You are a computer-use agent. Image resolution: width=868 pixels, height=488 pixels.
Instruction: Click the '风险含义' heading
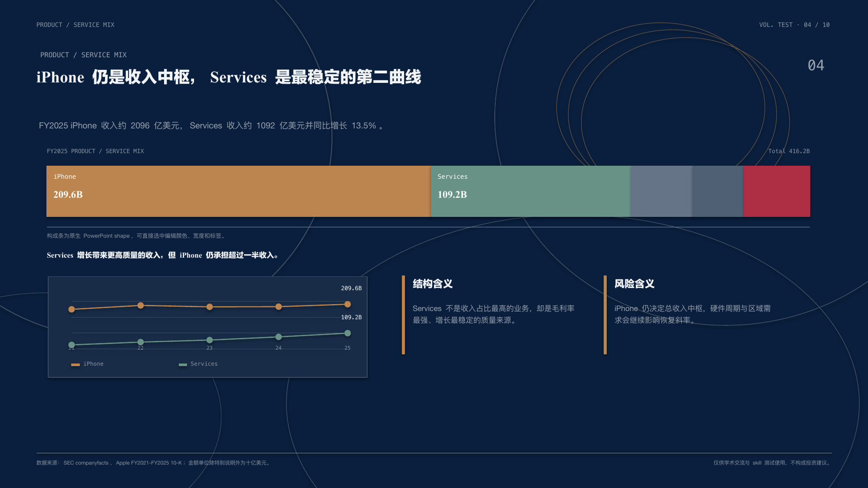coord(635,284)
